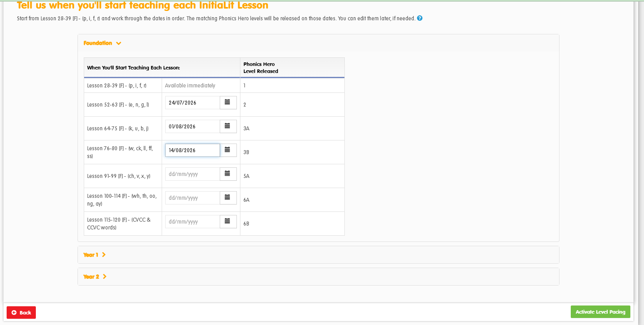Edit date field showing 01/08/2026

click(x=192, y=126)
